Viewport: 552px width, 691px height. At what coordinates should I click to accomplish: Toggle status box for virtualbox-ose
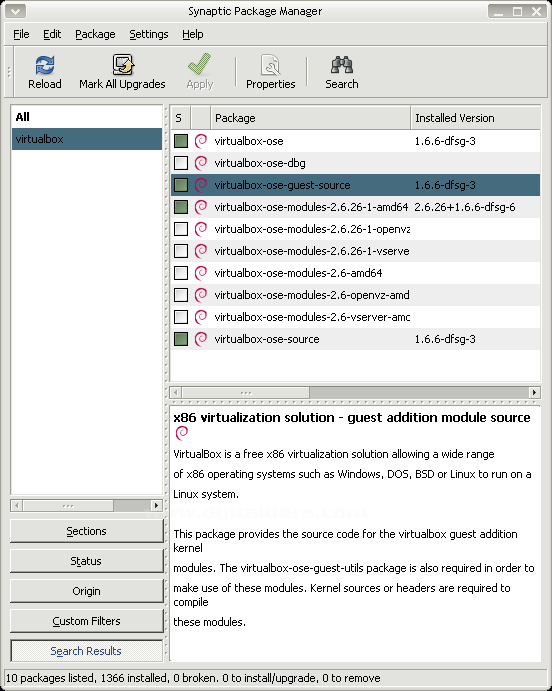[181, 141]
